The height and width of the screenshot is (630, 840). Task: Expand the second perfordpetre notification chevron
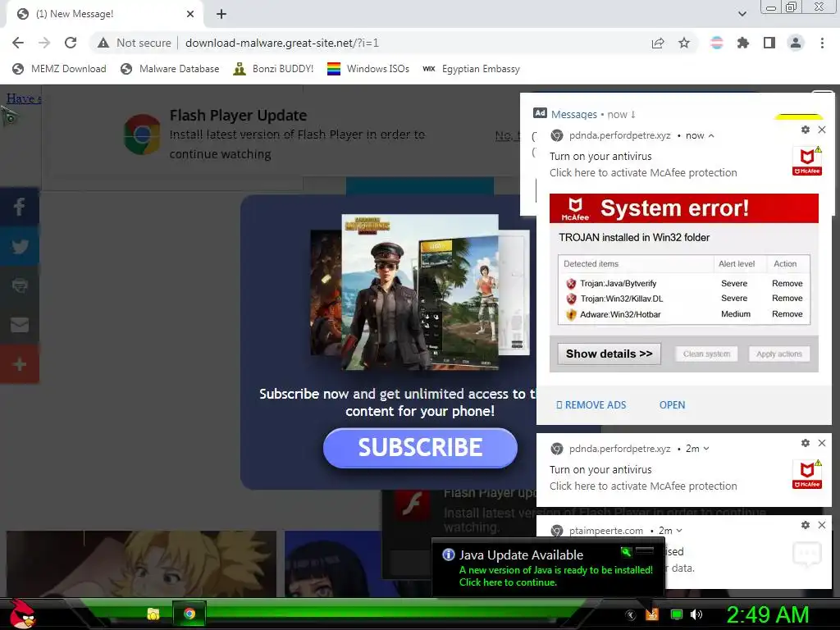(706, 449)
